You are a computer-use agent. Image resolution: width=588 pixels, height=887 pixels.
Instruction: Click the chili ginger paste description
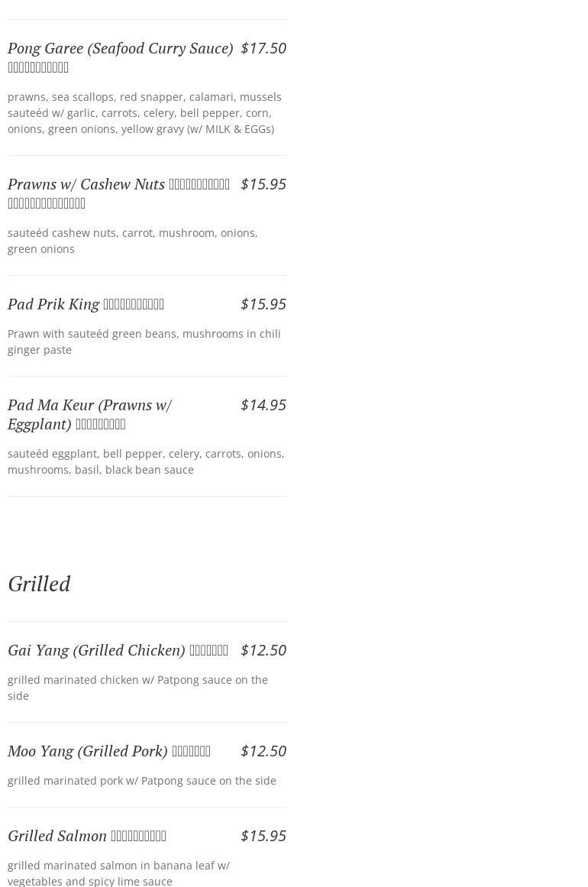pyautogui.click(x=144, y=342)
